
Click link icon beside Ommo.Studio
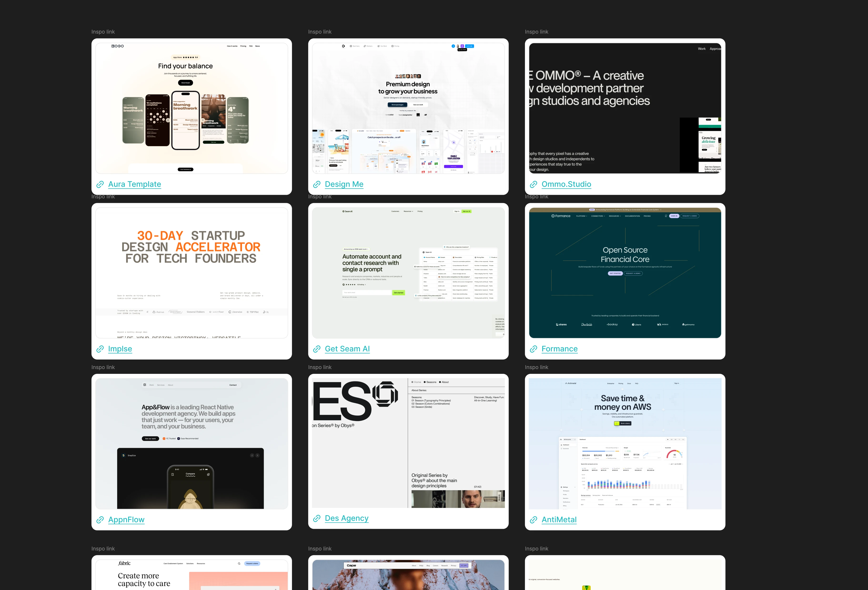tap(533, 184)
